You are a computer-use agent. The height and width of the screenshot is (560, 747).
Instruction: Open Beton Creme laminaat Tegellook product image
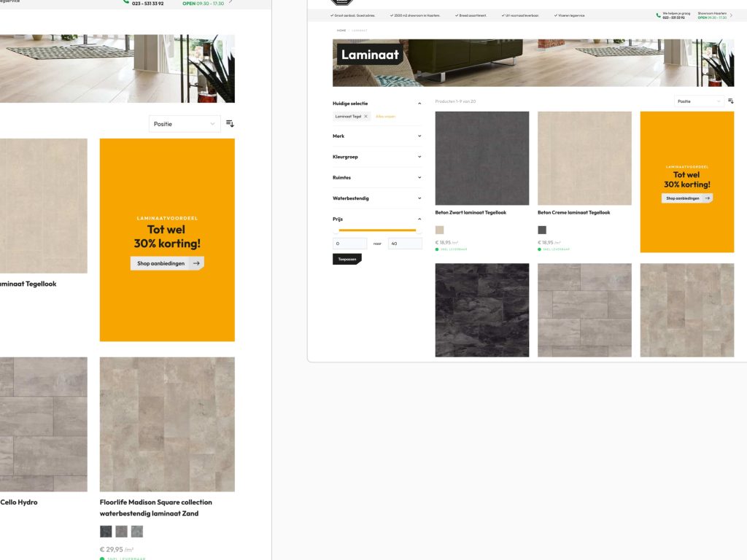tap(584, 158)
